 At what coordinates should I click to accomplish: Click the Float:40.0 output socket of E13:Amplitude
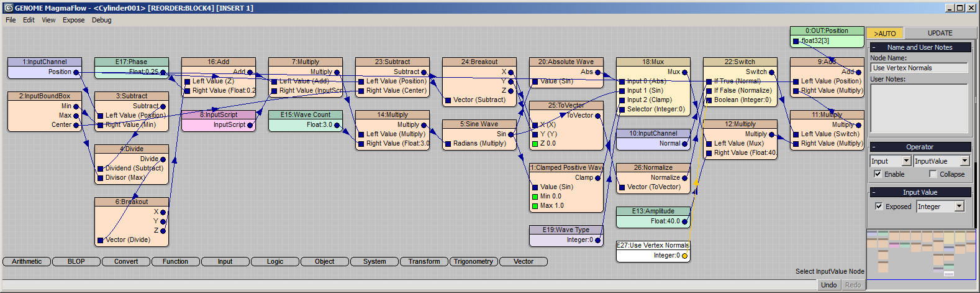point(685,221)
